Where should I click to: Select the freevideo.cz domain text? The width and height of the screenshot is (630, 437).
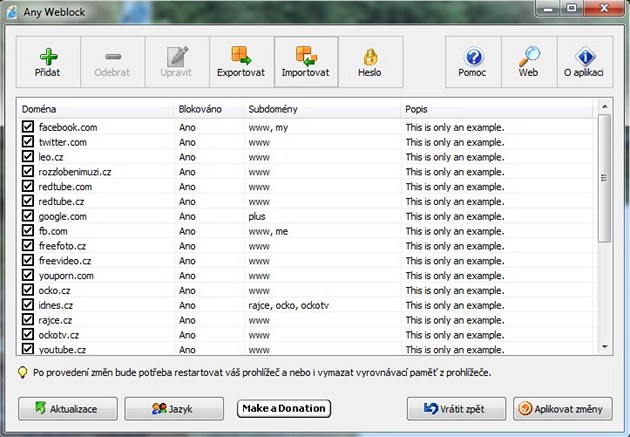click(x=65, y=261)
